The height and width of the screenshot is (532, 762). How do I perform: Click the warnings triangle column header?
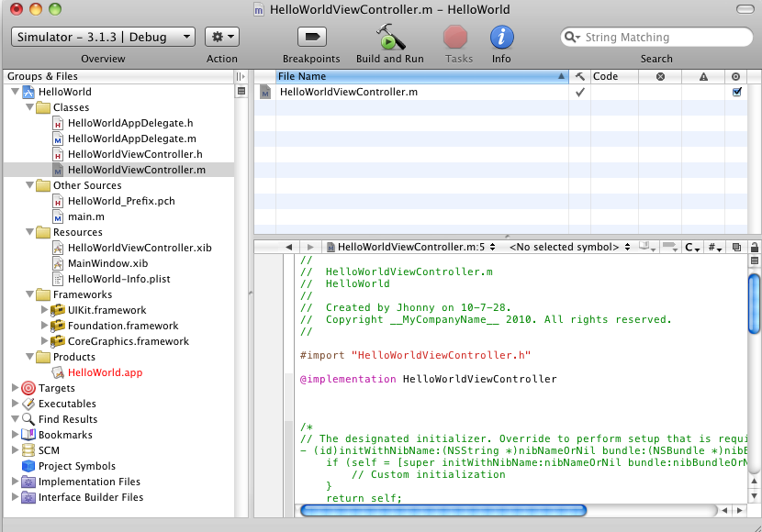[x=703, y=76]
